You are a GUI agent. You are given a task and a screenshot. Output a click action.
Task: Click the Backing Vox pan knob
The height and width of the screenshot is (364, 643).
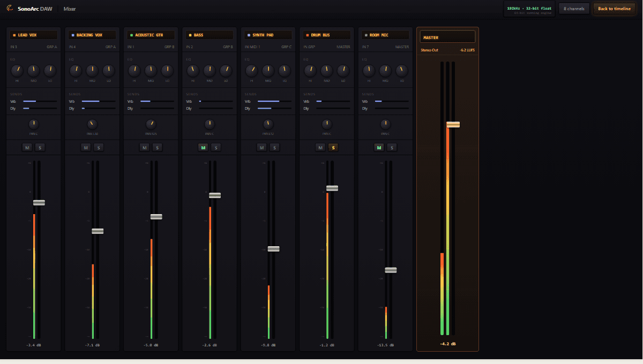[x=92, y=124]
